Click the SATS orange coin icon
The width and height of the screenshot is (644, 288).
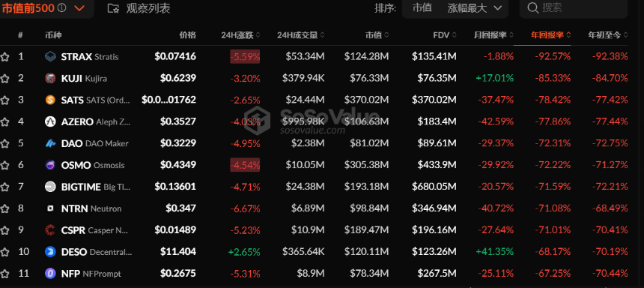(x=50, y=100)
